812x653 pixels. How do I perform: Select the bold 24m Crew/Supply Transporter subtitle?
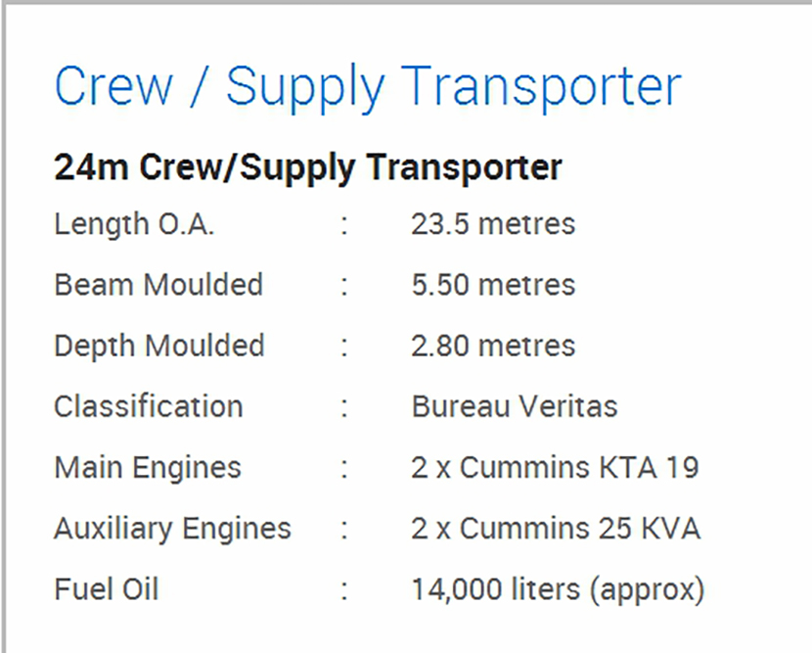click(x=308, y=167)
